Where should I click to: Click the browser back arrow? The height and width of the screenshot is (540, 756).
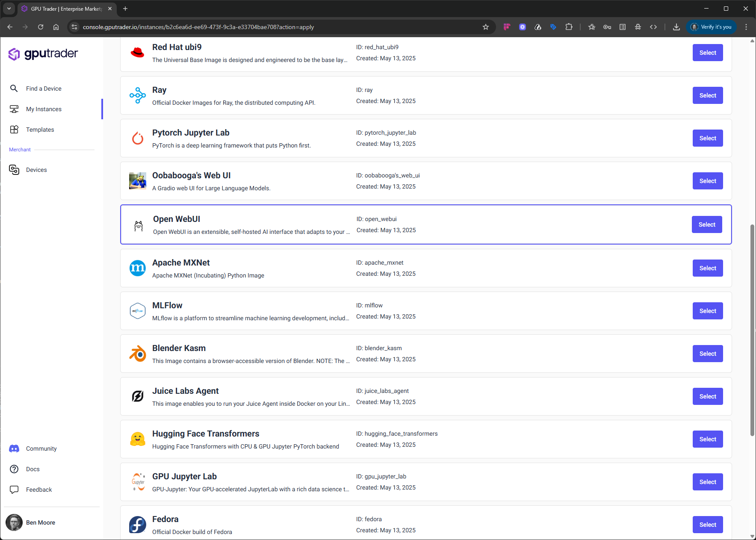click(10, 27)
